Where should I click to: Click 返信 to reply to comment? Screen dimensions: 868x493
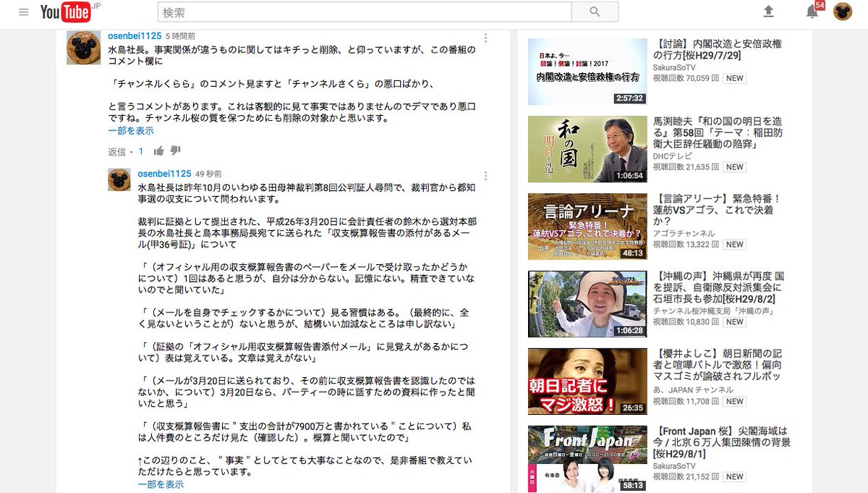116,152
